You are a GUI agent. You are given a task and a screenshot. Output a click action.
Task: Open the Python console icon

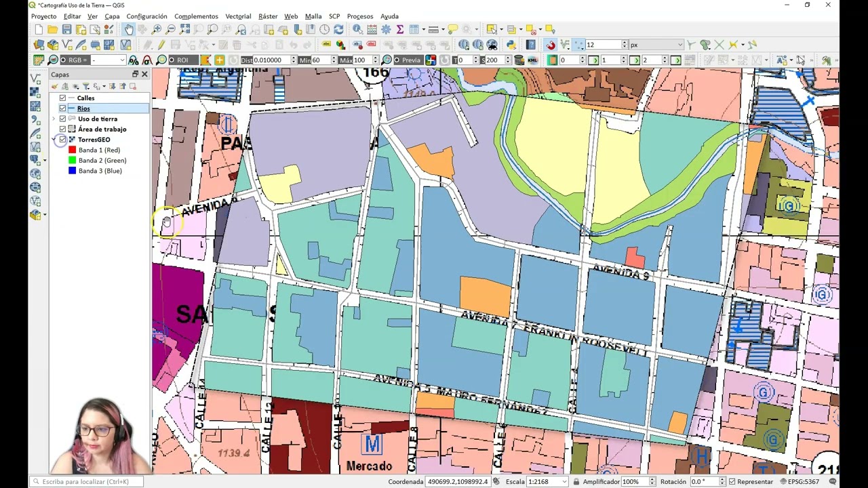(511, 45)
